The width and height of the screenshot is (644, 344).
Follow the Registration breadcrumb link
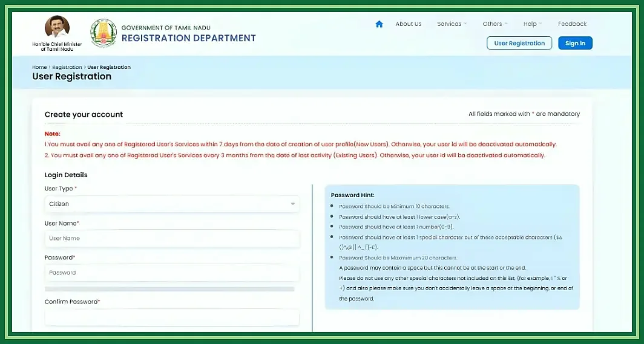[67, 67]
